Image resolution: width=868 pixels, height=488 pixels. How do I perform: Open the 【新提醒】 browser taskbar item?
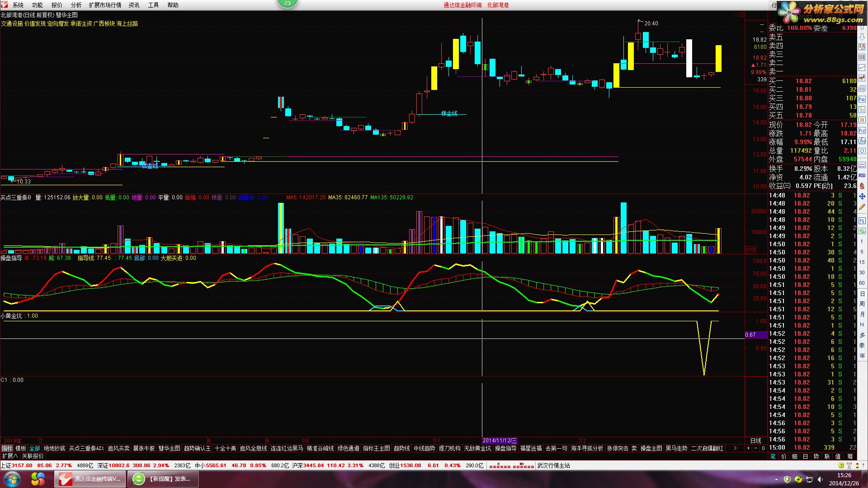pos(163,479)
